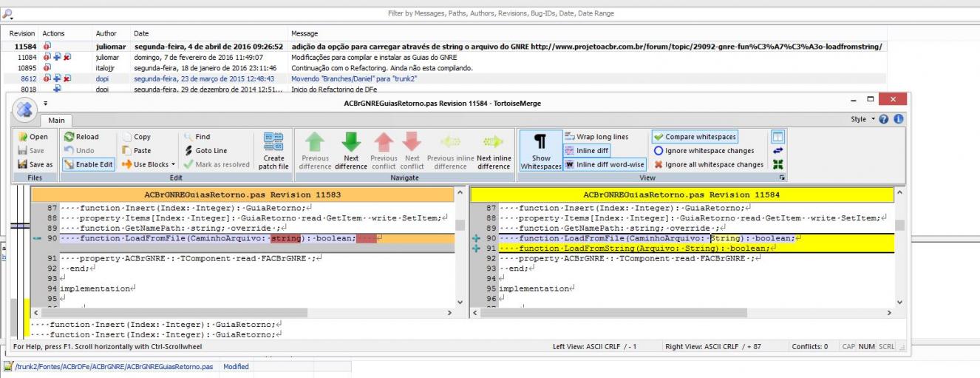The image size is (980, 378).
Task: Toggle Show Whitespaces
Action: click(x=541, y=151)
